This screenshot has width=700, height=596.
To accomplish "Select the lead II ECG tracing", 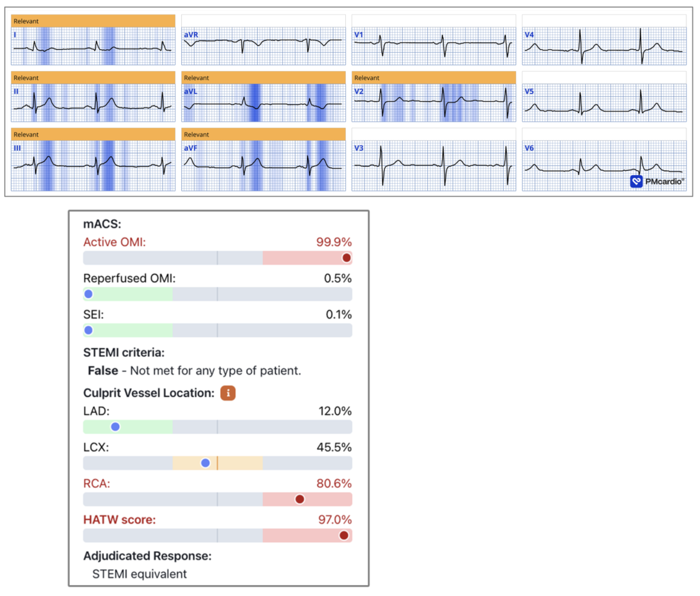I will 92,103.
